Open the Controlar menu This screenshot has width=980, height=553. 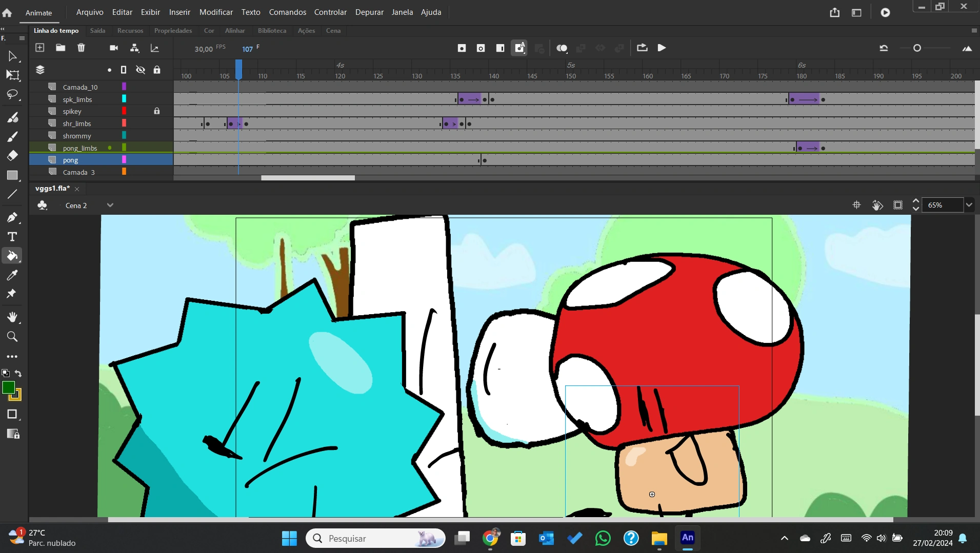(x=330, y=12)
